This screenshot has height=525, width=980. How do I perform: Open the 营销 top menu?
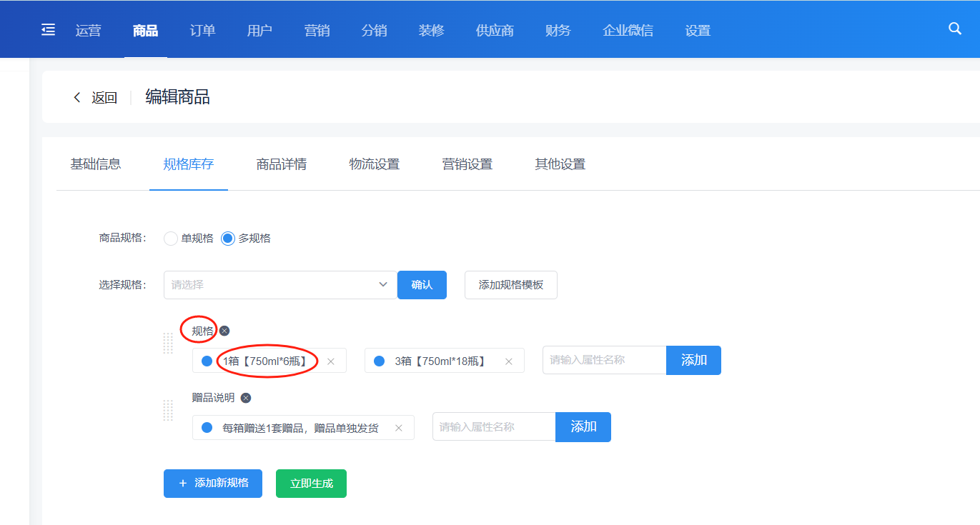317,30
